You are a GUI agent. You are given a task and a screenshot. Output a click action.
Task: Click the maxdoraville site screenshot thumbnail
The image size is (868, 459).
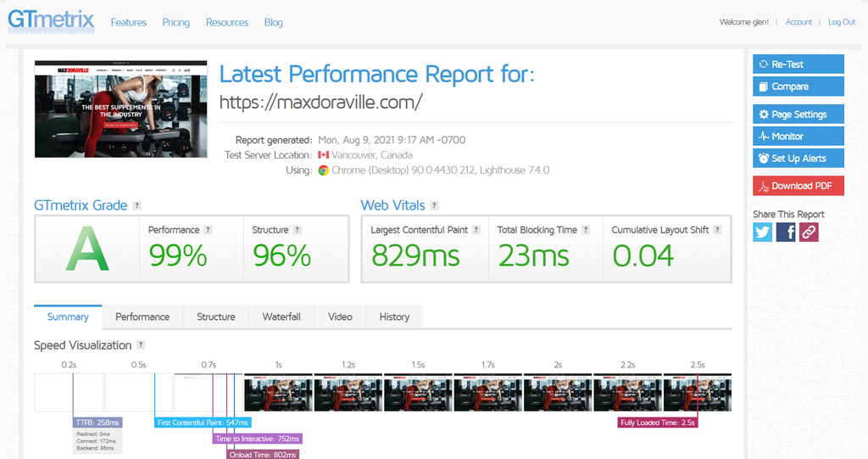pyautogui.click(x=120, y=109)
